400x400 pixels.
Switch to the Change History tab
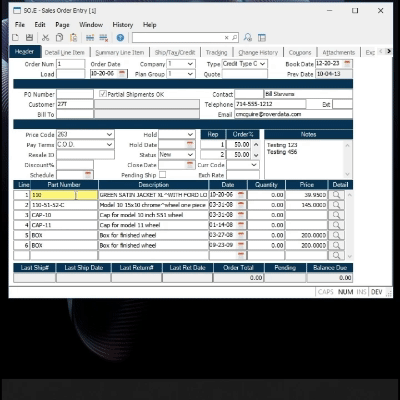tap(258, 52)
